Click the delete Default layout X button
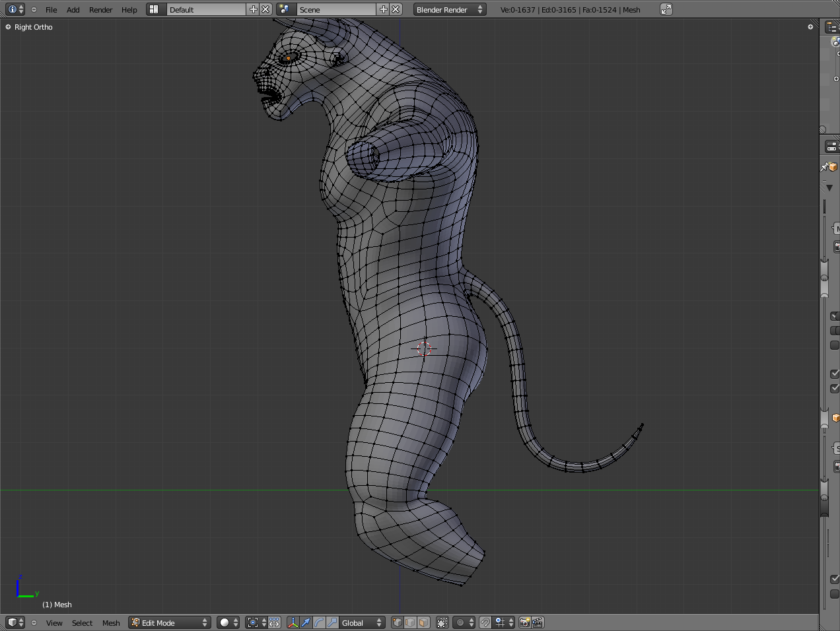 [x=265, y=9]
